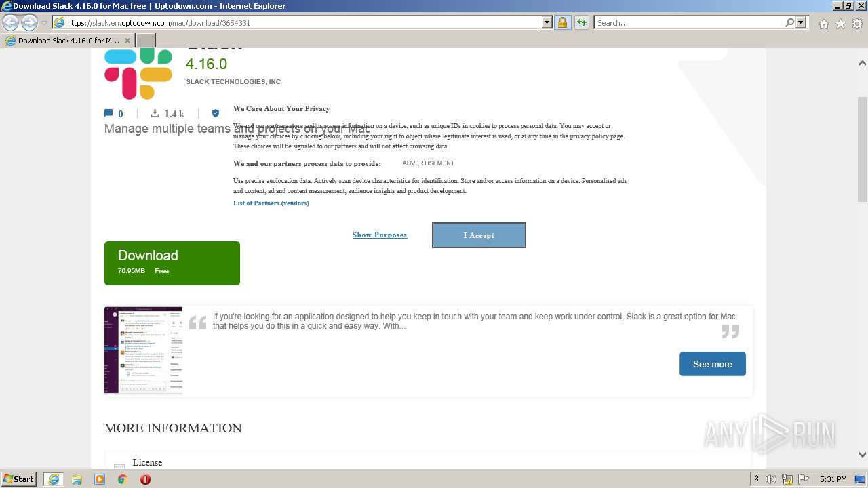This screenshot has width=868, height=488.
Task: Click the address bar URL field
Action: (x=297, y=23)
